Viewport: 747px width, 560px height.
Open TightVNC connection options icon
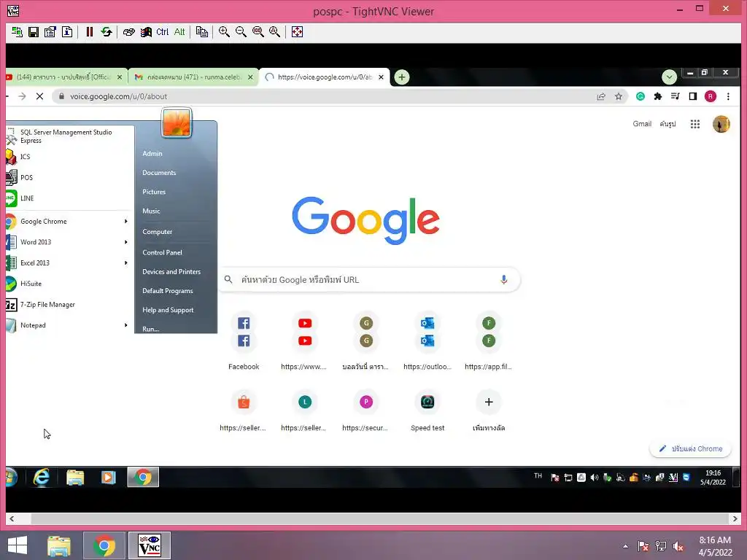[x=50, y=32]
